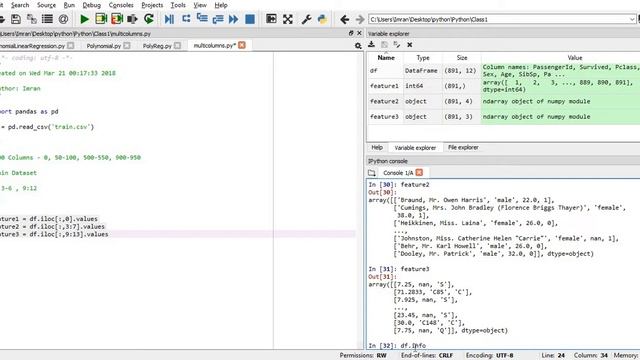Select the feature3 variable row
This screenshot has width=640, height=360.
coord(504,117)
